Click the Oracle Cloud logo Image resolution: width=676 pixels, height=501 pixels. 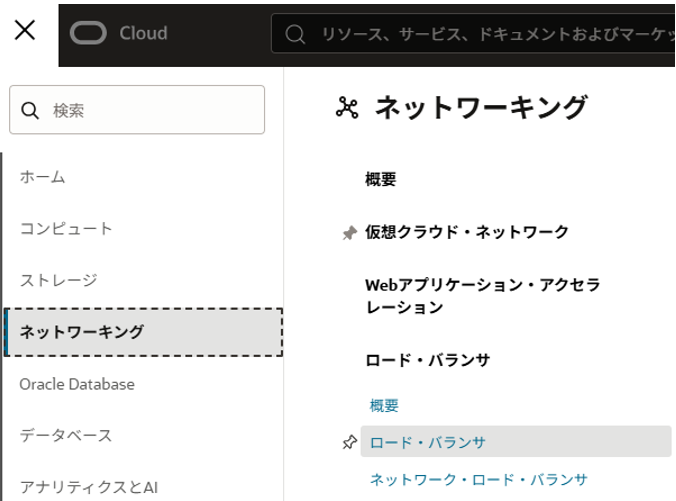click(119, 33)
